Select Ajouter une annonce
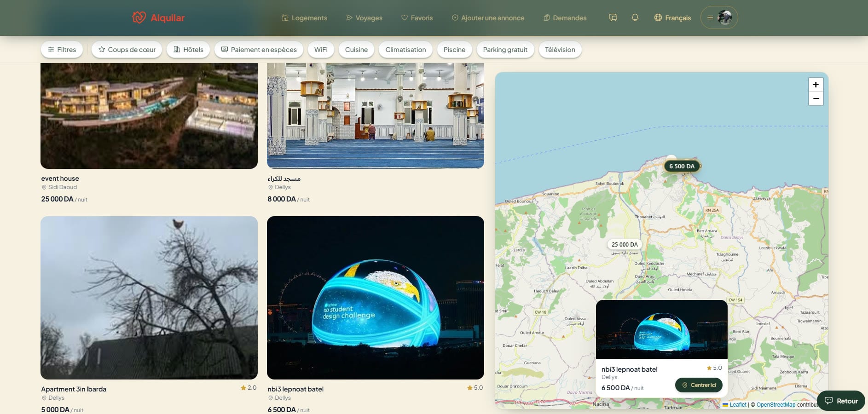This screenshot has height=414, width=868. (488, 18)
